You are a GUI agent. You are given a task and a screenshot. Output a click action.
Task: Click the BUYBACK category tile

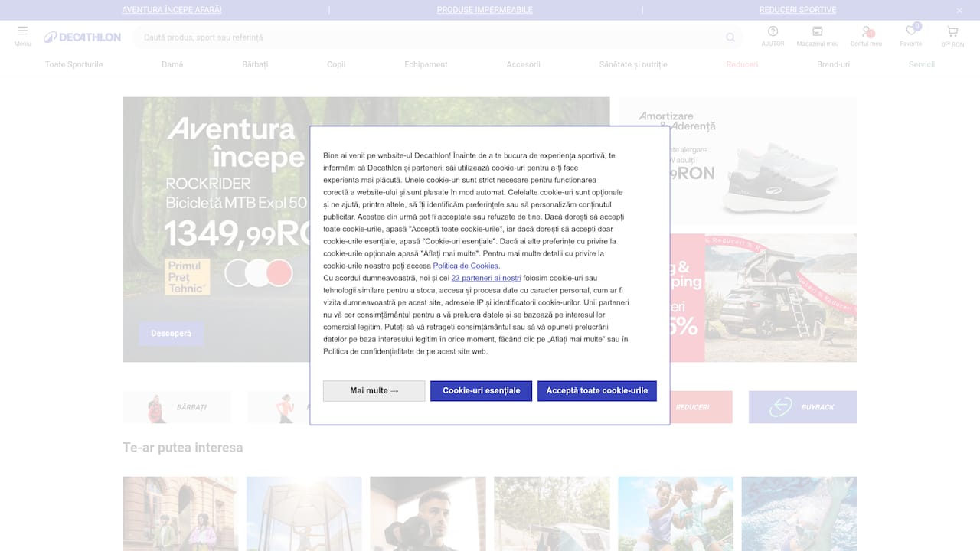coord(802,407)
